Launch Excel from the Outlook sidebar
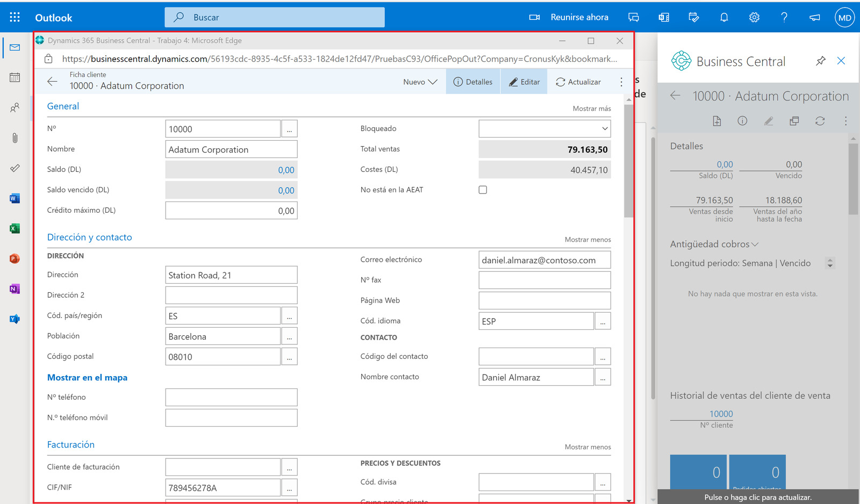The width and height of the screenshot is (860, 504). pos(15,228)
